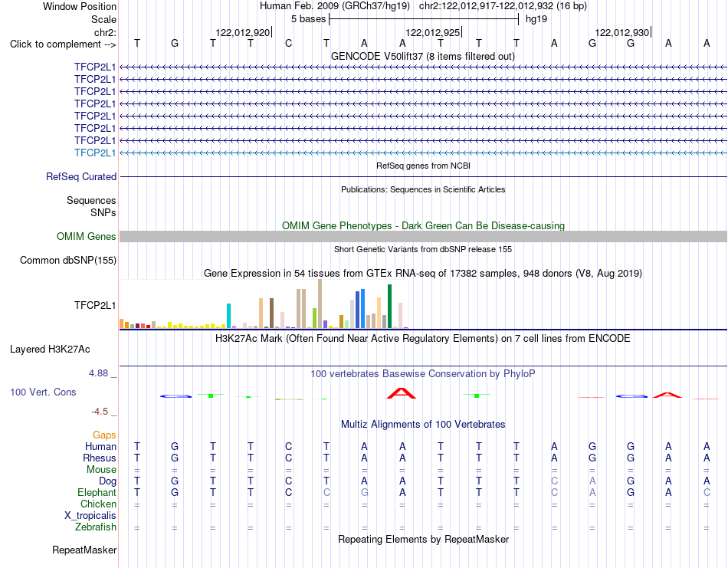728x568 pixels.
Task: Click the 100 Vert. Cons label
Action: coord(43,392)
